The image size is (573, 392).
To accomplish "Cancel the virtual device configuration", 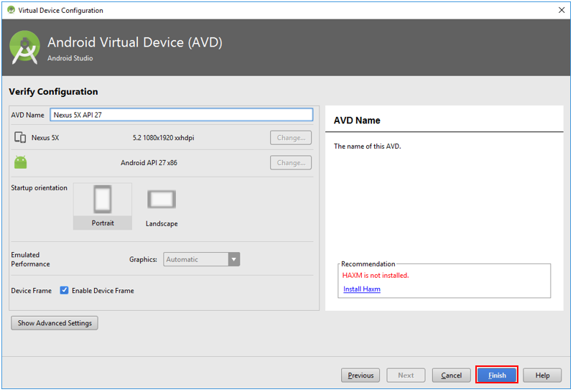I will pyautogui.click(x=452, y=375).
